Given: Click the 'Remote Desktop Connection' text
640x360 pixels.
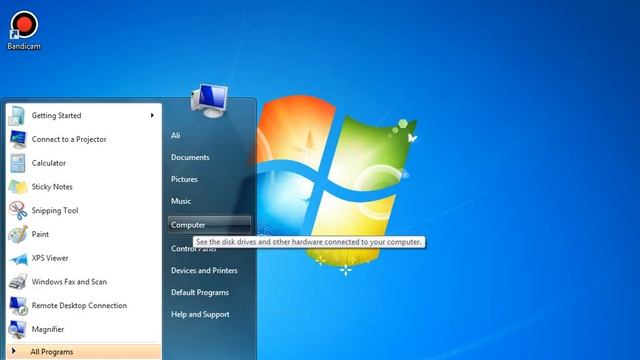Looking at the screenshot, I should (79, 306).
